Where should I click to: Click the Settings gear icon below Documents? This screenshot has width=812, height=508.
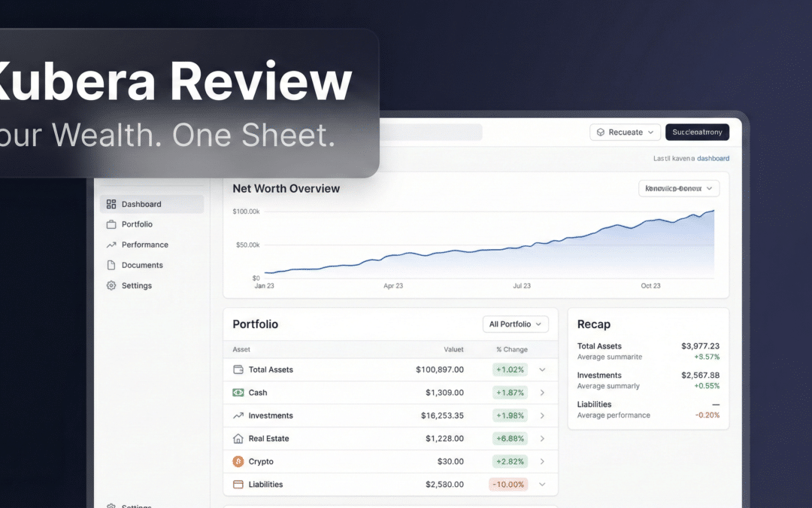111,286
